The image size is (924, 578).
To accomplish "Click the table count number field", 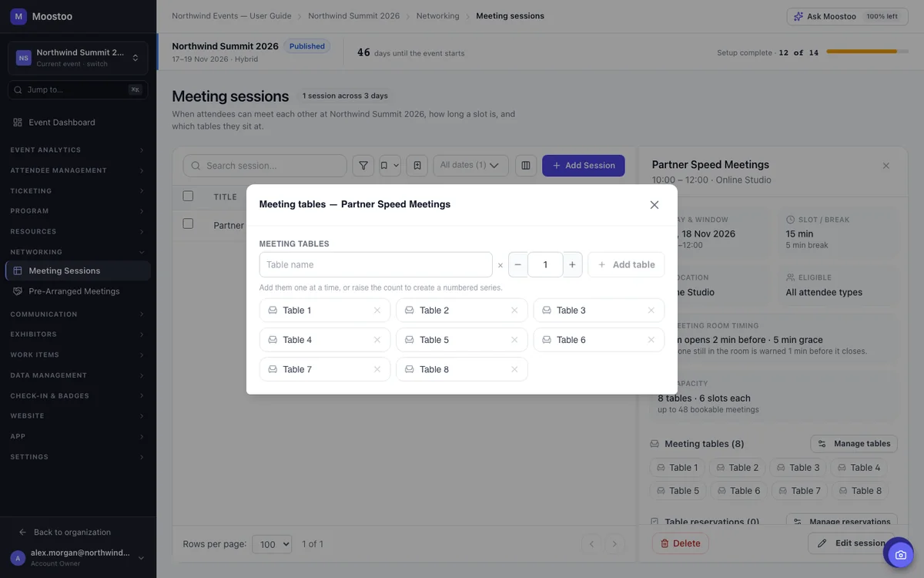I will coord(545,264).
